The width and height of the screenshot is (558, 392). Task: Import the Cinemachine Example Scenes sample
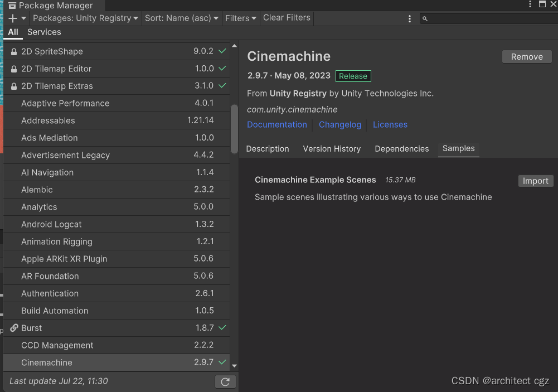coord(535,181)
